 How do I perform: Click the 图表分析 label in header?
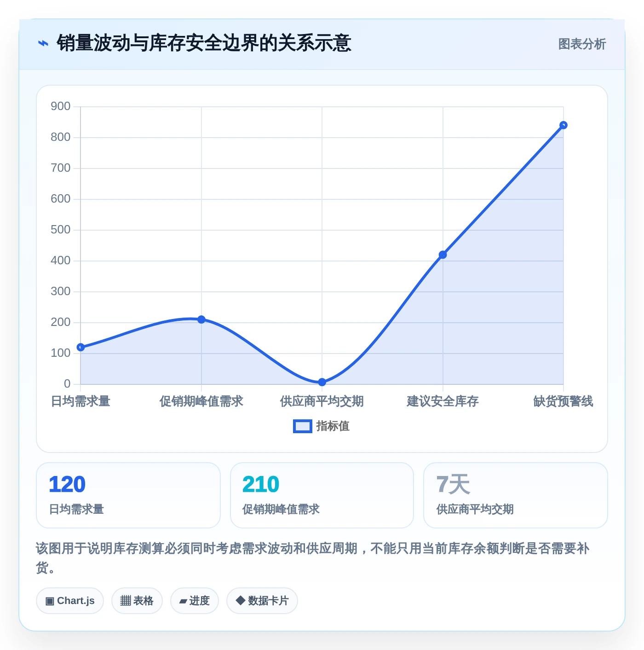pos(582,44)
